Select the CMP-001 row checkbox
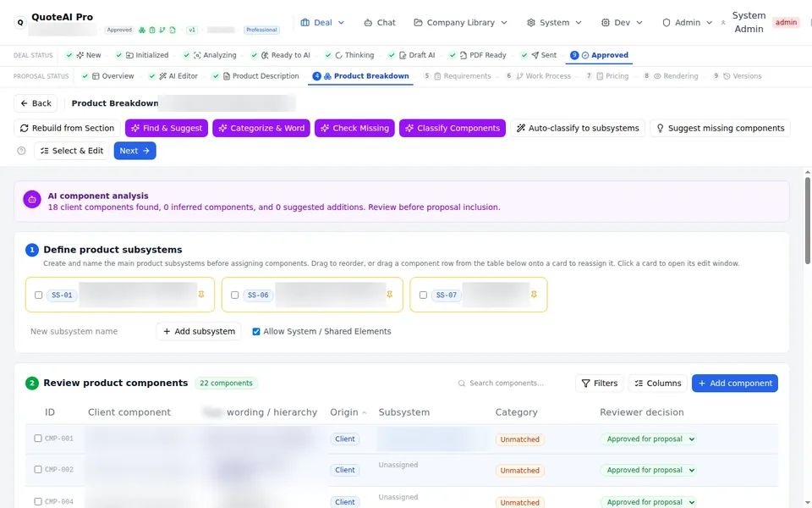812x508 pixels. coord(38,439)
